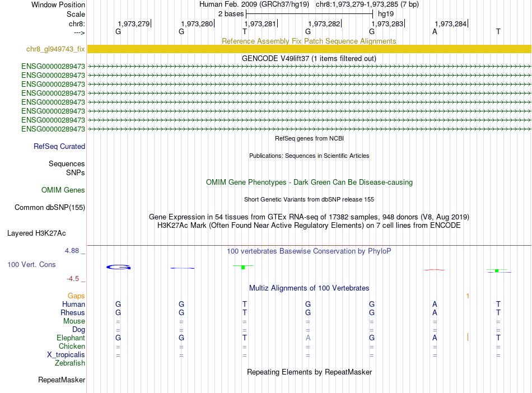Select the Elephant species label

(71, 338)
